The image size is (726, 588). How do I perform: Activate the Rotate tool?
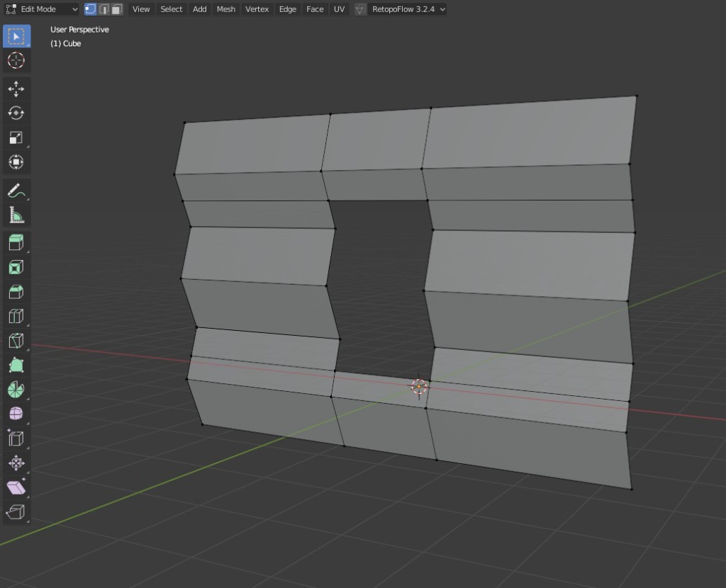[16, 113]
